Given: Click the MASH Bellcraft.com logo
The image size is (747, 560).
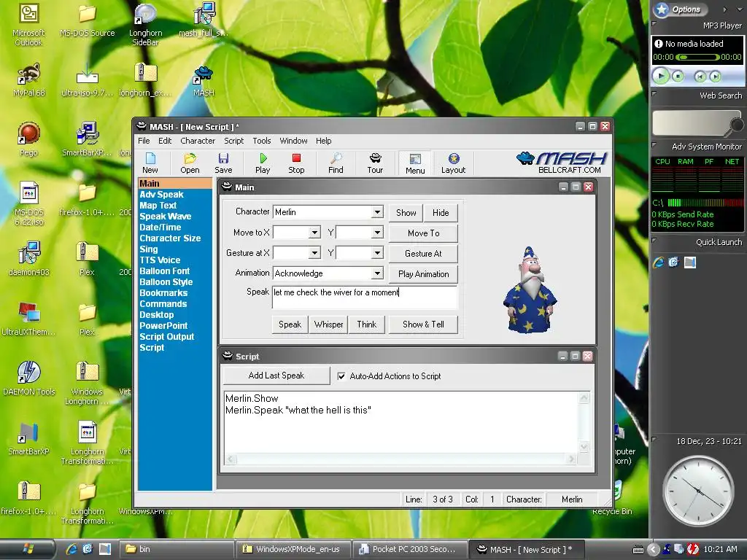Looking at the screenshot, I should pos(562,163).
